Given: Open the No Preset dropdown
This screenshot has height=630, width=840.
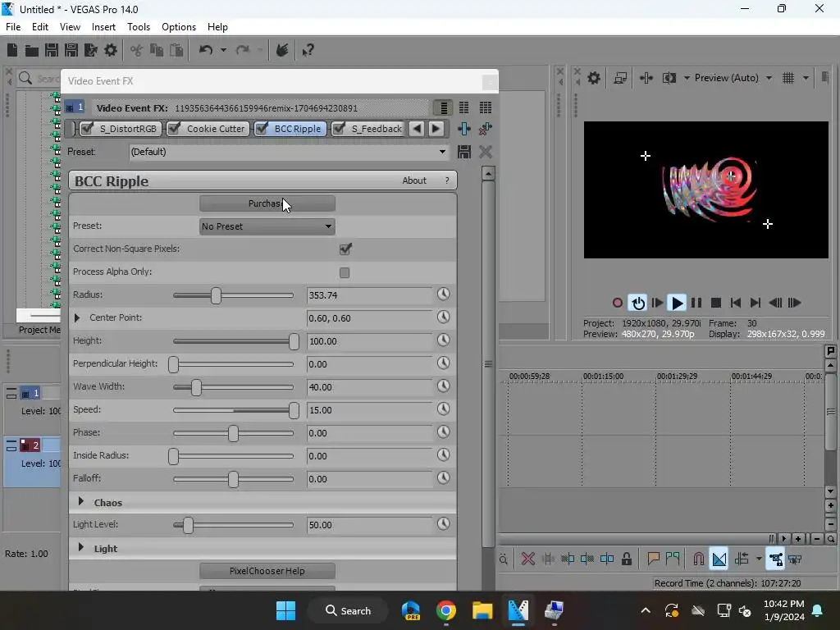Looking at the screenshot, I should (x=267, y=226).
